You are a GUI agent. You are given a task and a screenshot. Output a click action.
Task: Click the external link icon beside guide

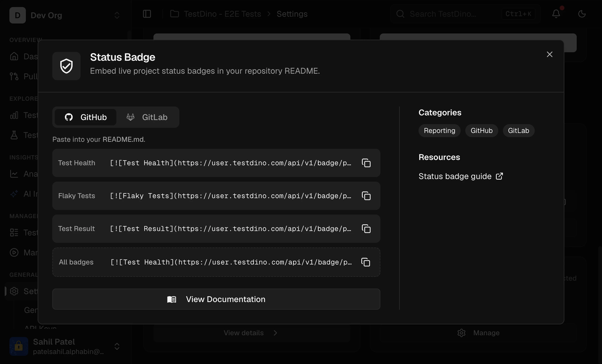click(499, 176)
